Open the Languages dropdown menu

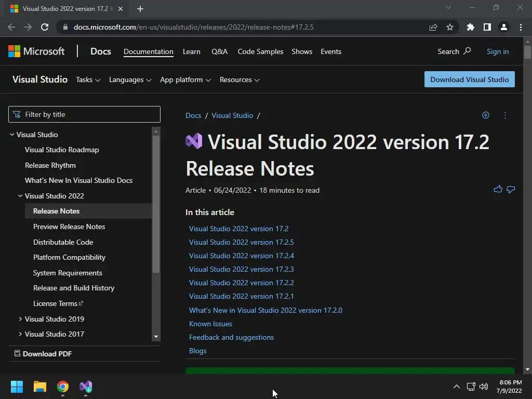pyautogui.click(x=130, y=79)
